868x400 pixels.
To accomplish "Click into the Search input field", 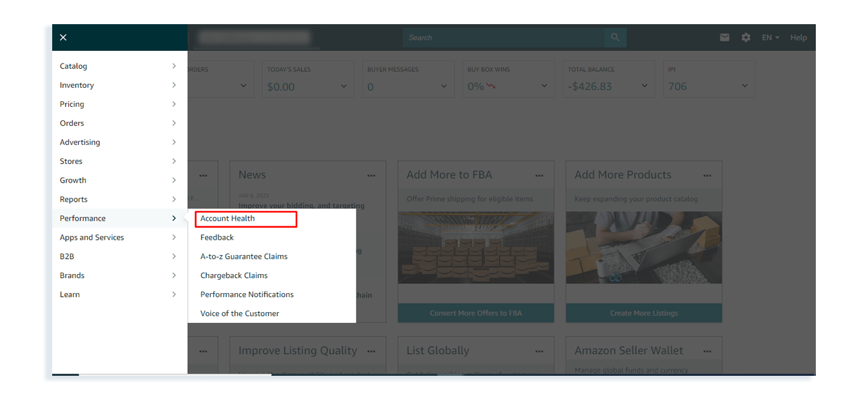I will pyautogui.click(x=503, y=37).
